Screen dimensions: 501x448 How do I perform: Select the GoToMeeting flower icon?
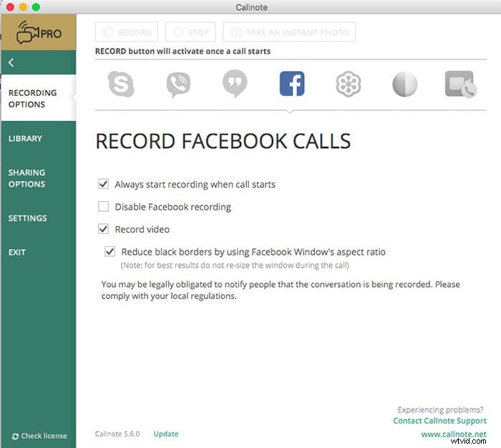click(x=349, y=84)
